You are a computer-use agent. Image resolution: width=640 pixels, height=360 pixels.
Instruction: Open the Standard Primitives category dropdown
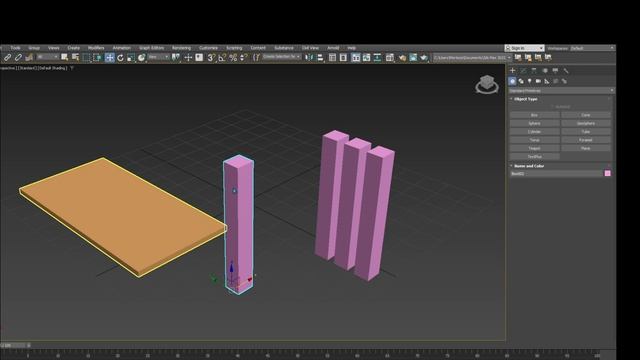[561, 91]
